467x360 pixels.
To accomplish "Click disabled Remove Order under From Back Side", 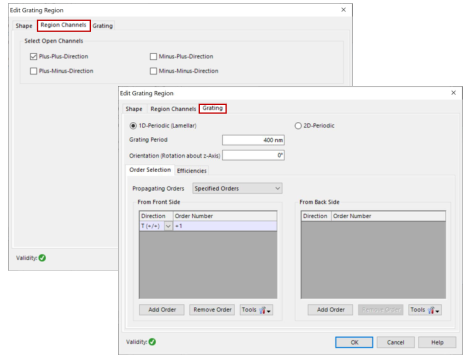I will click(381, 310).
